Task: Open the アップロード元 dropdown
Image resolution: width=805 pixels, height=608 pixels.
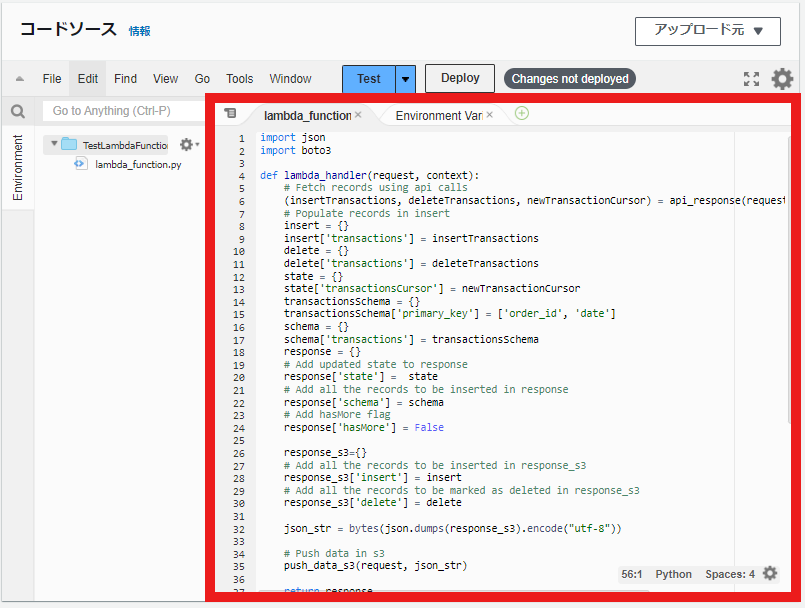Action: (x=708, y=31)
